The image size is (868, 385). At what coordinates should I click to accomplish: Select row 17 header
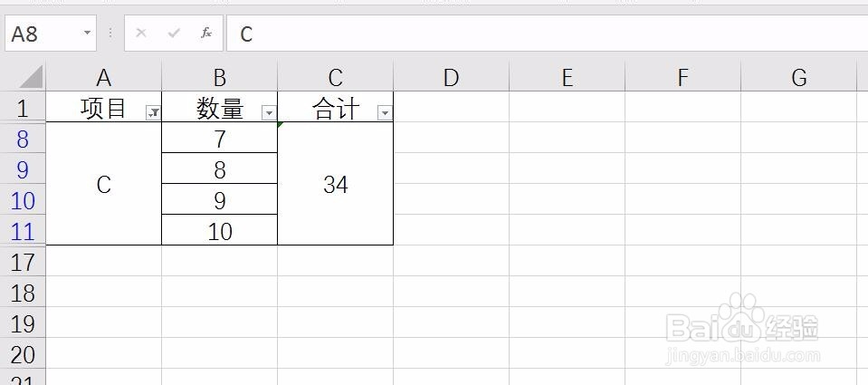point(23,262)
